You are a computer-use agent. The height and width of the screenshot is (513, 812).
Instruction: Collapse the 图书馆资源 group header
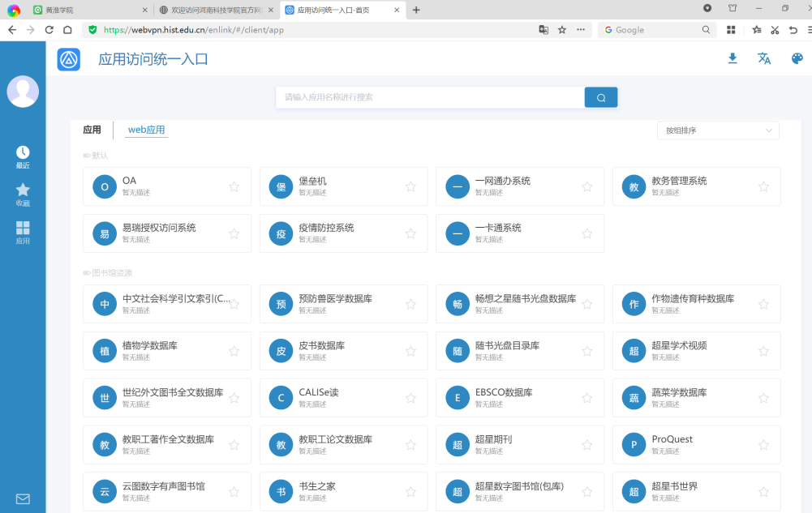point(107,273)
